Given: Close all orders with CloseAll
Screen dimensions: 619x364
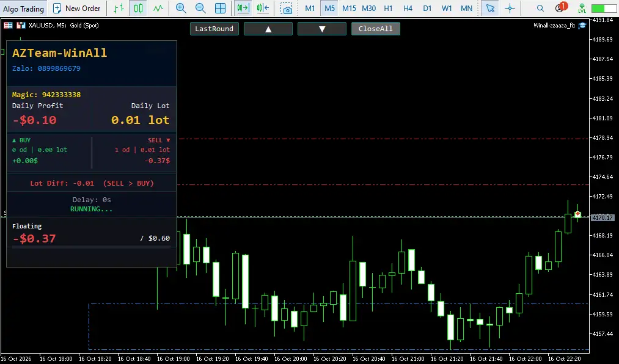Looking at the screenshot, I should click(x=375, y=29).
